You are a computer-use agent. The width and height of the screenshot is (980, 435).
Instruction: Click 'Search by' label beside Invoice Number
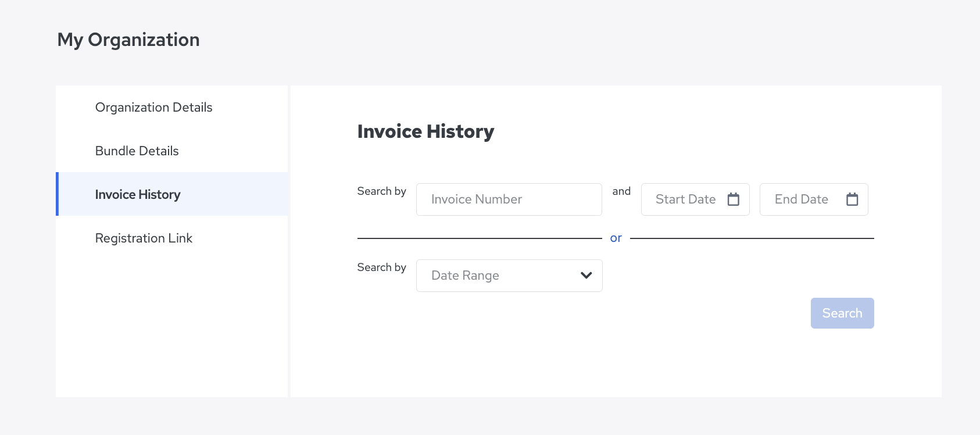pos(381,191)
